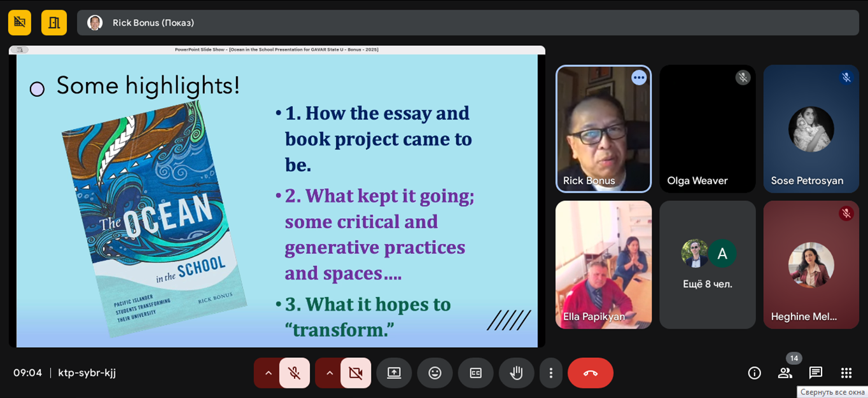Open chat with everyone

click(815, 373)
